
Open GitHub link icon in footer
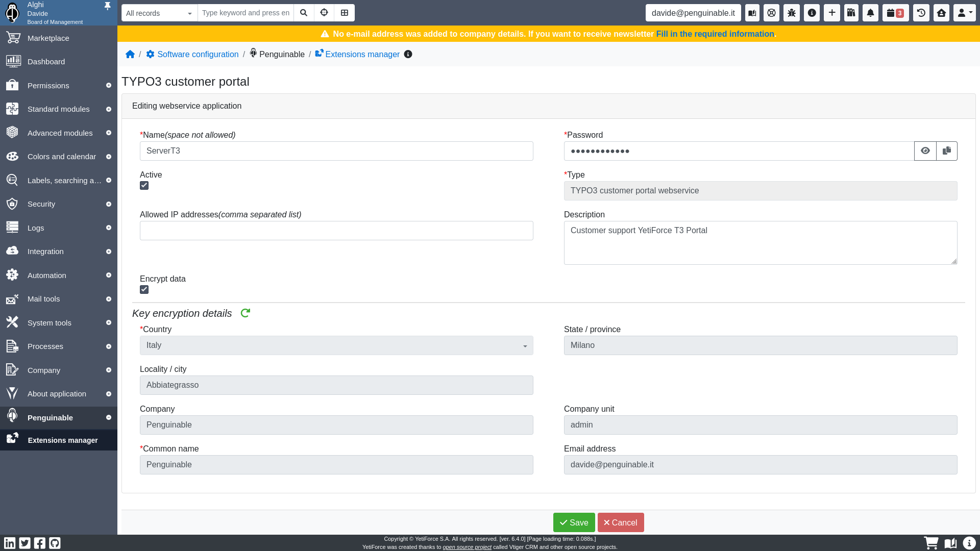pos(55,543)
